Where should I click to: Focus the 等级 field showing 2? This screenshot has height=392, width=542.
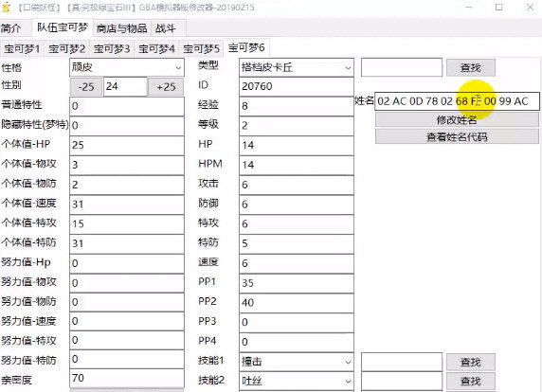click(x=297, y=125)
